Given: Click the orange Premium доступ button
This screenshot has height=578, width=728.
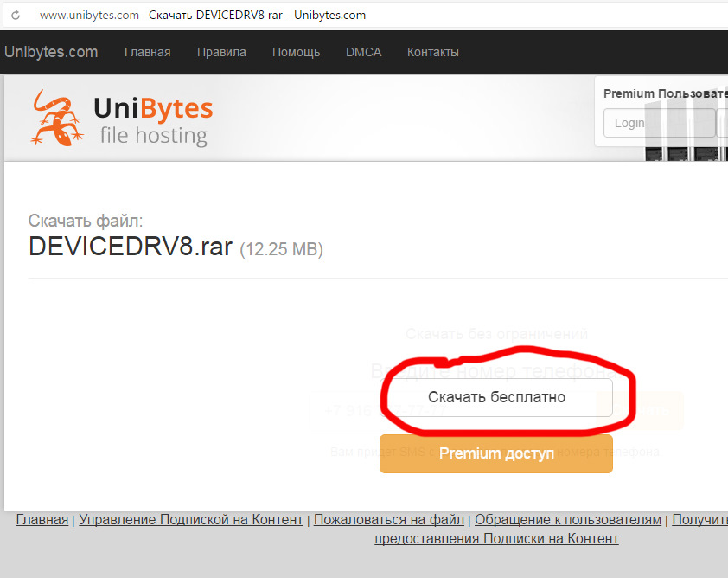Looking at the screenshot, I should [x=496, y=453].
